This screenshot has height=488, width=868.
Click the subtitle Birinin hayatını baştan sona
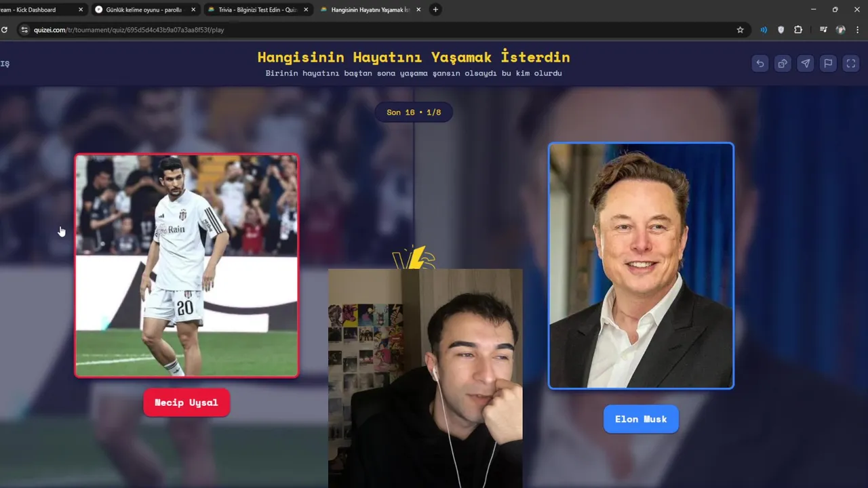click(x=414, y=73)
